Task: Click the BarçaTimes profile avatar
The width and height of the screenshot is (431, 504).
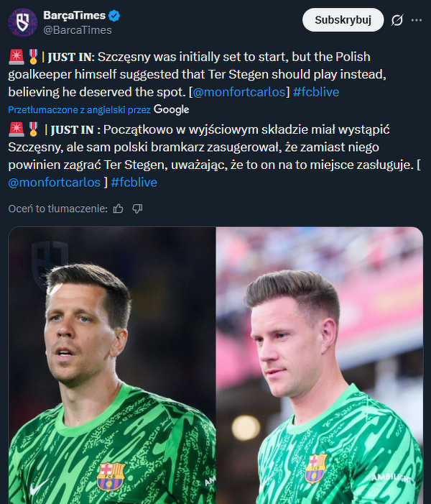Action: [22, 22]
